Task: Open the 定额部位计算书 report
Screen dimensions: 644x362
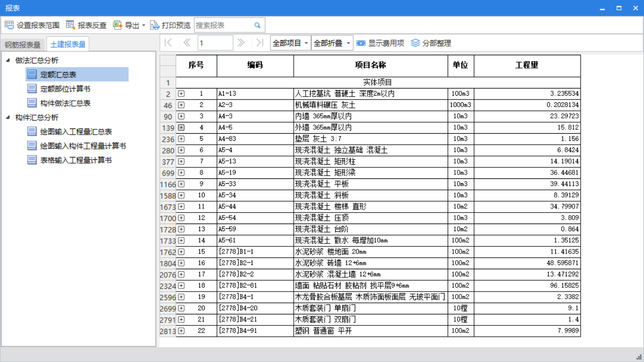Action: click(x=59, y=89)
